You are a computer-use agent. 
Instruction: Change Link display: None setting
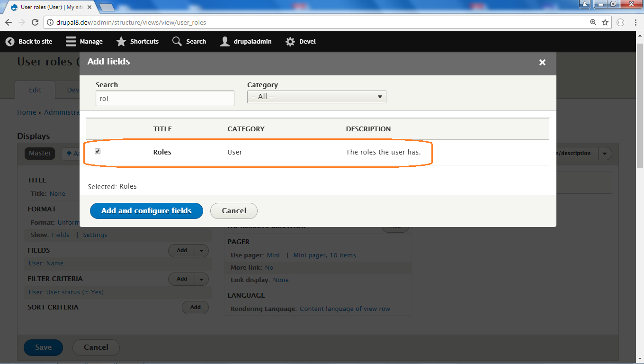click(281, 280)
